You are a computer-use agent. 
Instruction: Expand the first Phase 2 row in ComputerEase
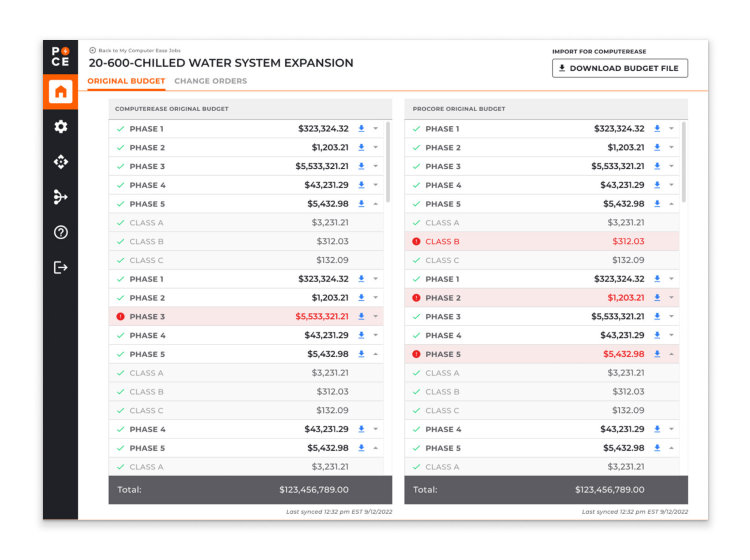pyautogui.click(x=375, y=147)
